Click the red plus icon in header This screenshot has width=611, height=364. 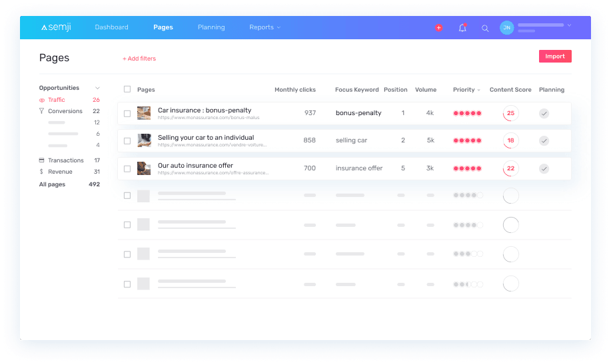point(439,28)
